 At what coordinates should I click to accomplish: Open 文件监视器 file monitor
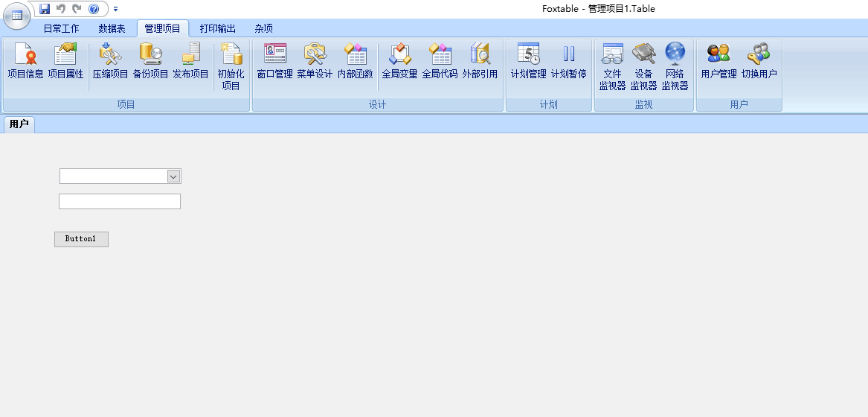[x=612, y=66]
